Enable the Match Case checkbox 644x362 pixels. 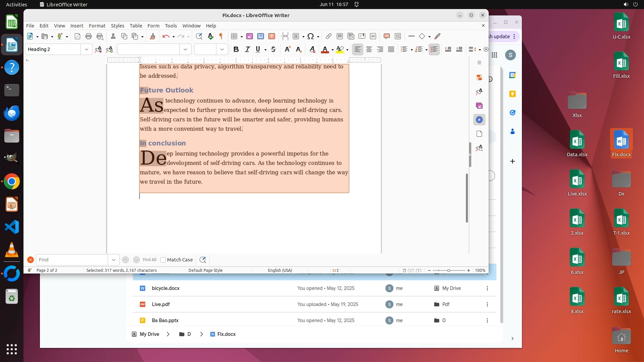coord(163,260)
